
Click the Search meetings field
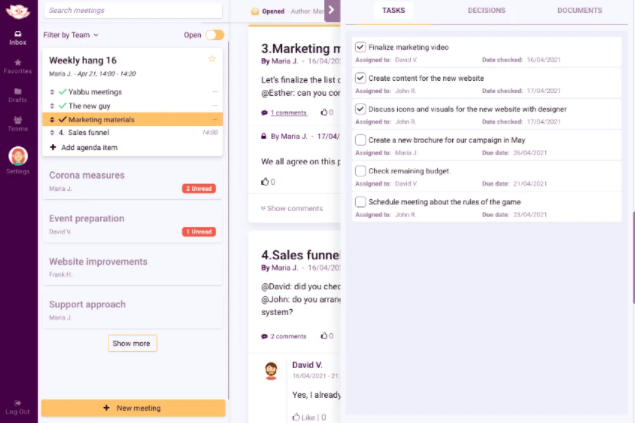click(x=133, y=11)
